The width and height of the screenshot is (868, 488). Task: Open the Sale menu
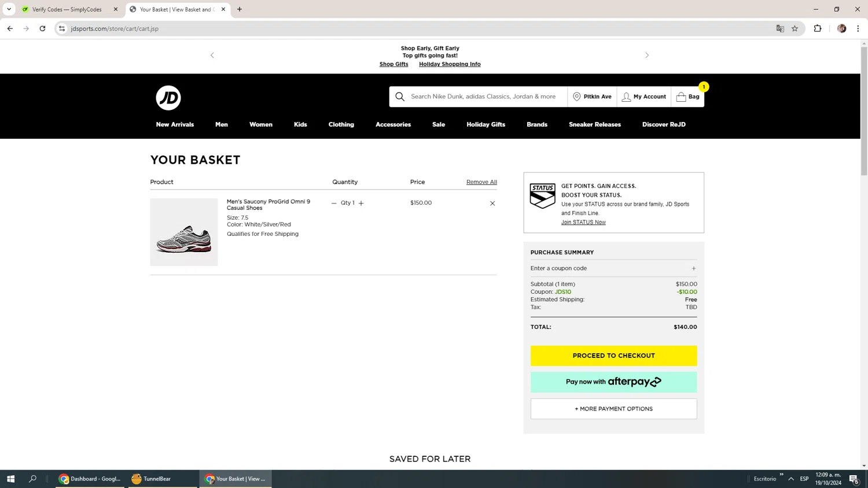pyautogui.click(x=439, y=124)
